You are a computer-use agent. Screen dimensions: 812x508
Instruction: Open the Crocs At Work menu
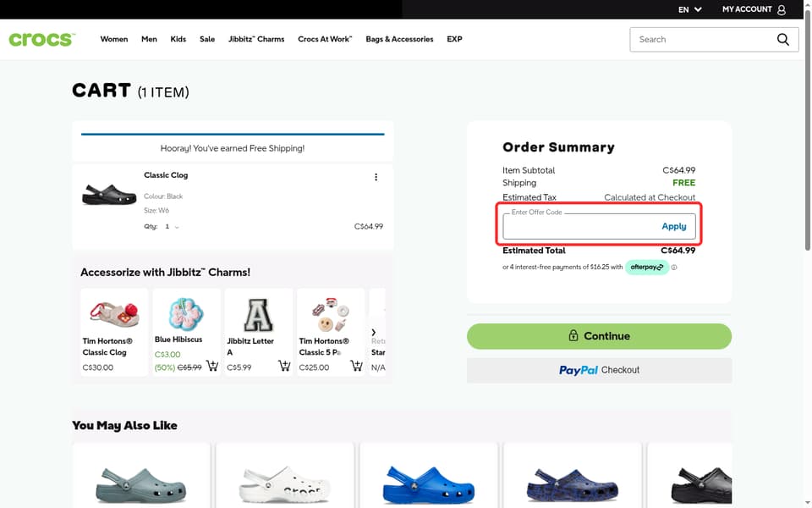325,40
